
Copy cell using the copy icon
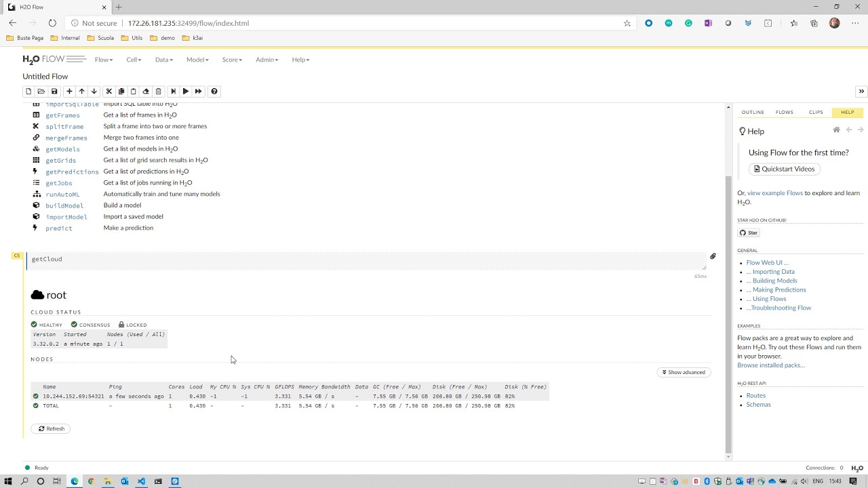121,91
